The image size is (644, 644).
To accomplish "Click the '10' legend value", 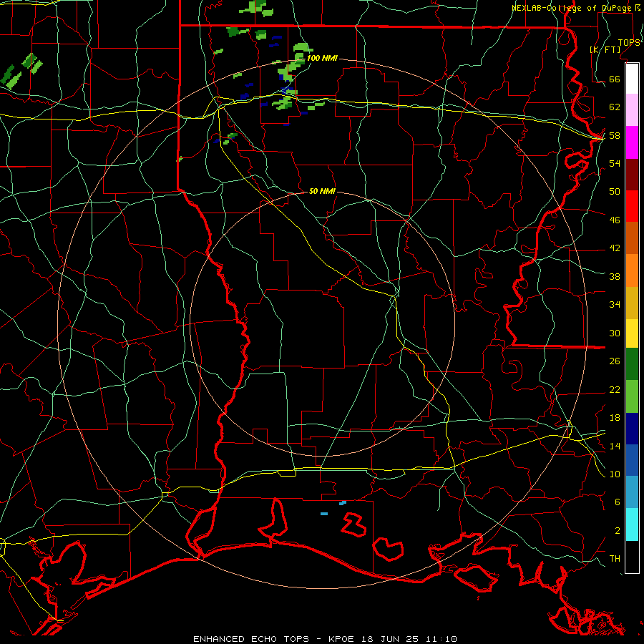I will (615, 474).
